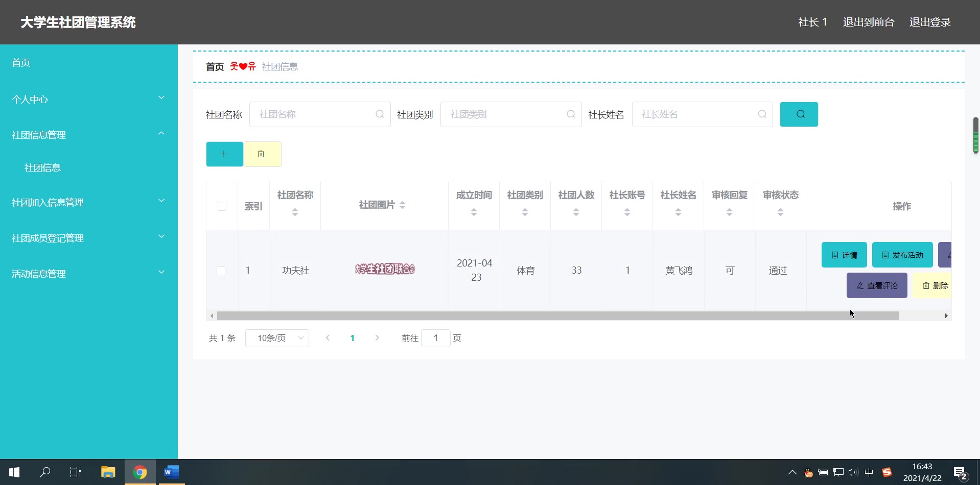Open Chrome from the Windows taskbar
The image size is (980, 485).
point(139,472)
